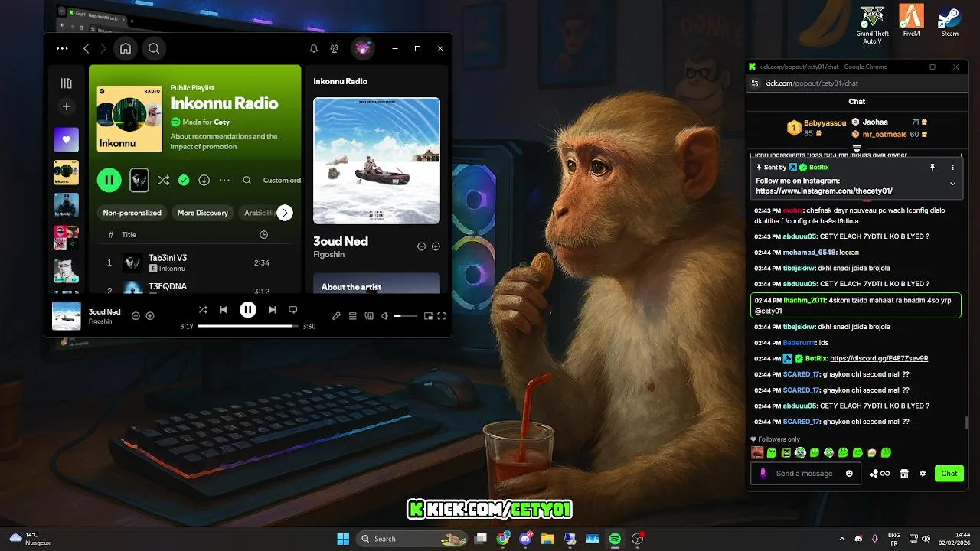
Task: Mute Spotify volume speaker icon
Action: point(385,315)
